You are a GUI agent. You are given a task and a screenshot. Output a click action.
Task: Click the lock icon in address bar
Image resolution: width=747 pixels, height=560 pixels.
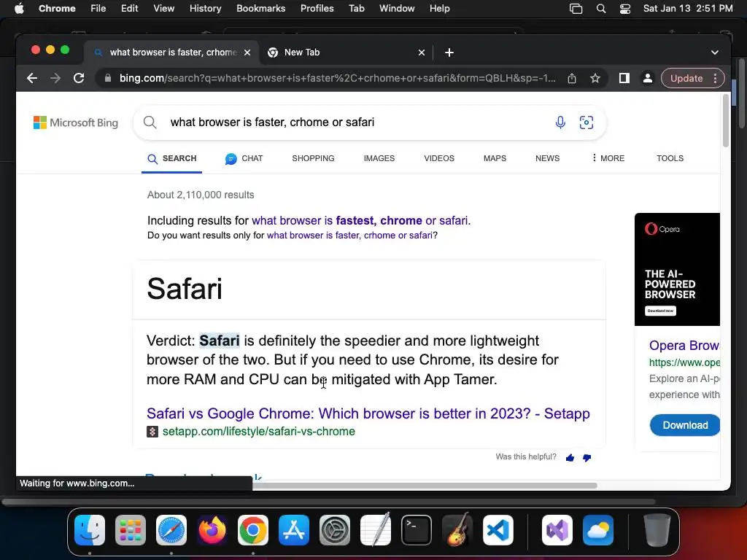coord(108,78)
